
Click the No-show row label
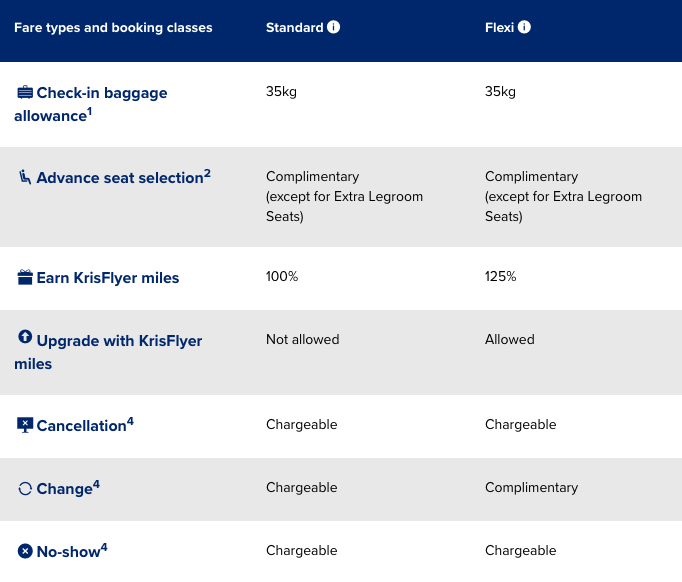pyautogui.click(x=68, y=551)
